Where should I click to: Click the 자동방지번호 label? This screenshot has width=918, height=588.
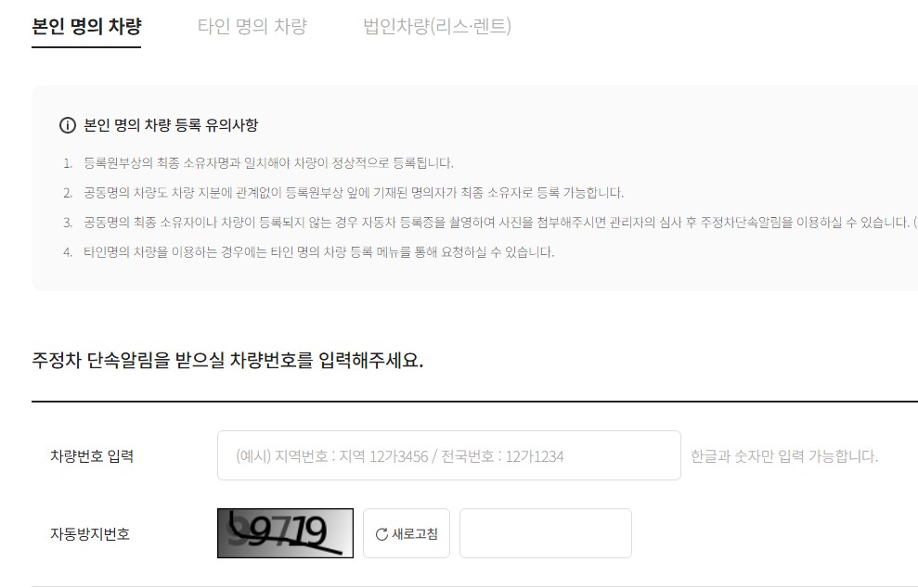pos(90,533)
